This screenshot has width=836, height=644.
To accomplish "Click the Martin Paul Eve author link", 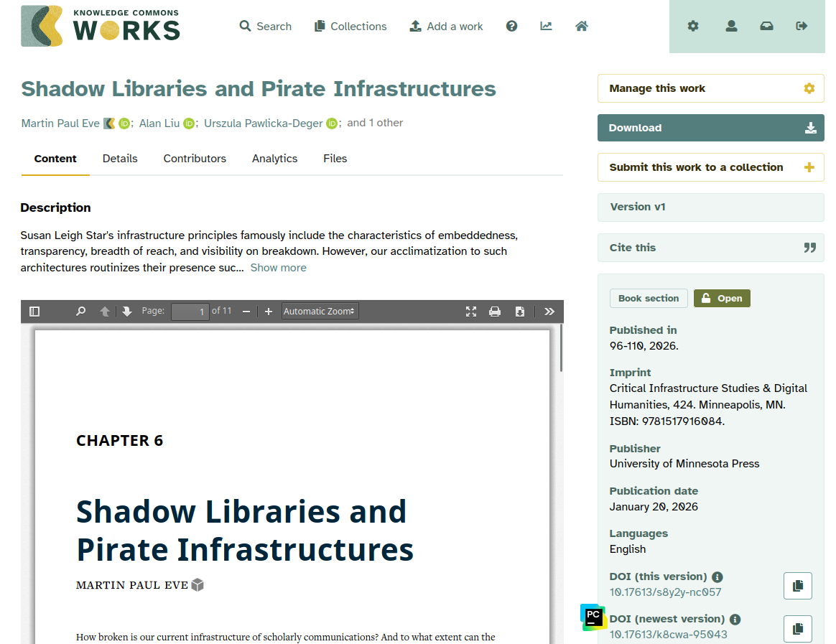I will pyautogui.click(x=60, y=123).
